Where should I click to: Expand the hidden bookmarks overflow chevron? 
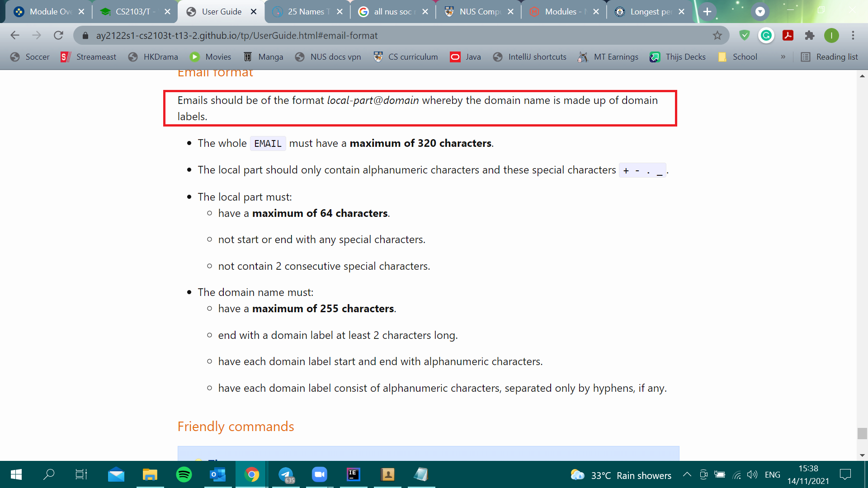click(x=783, y=57)
